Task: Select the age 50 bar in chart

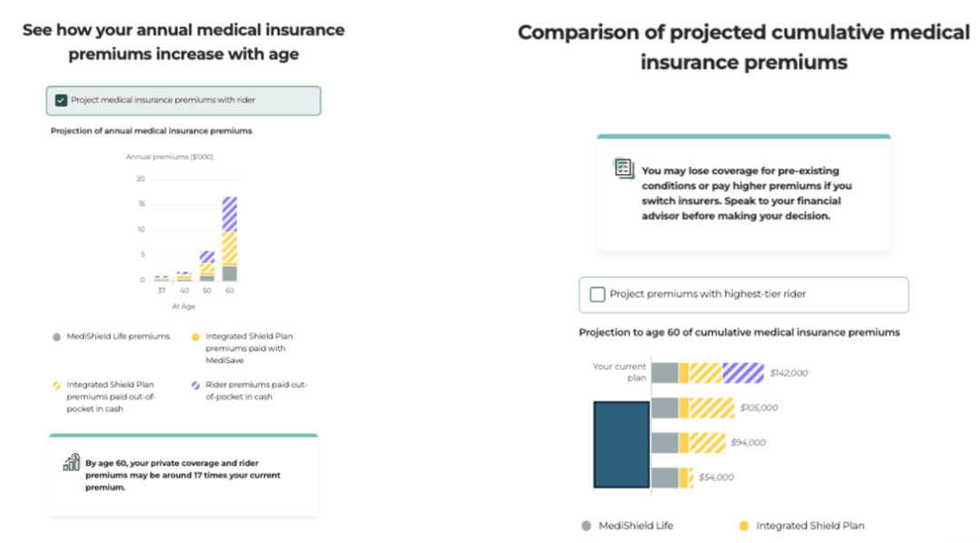Action: [x=207, y=265]
